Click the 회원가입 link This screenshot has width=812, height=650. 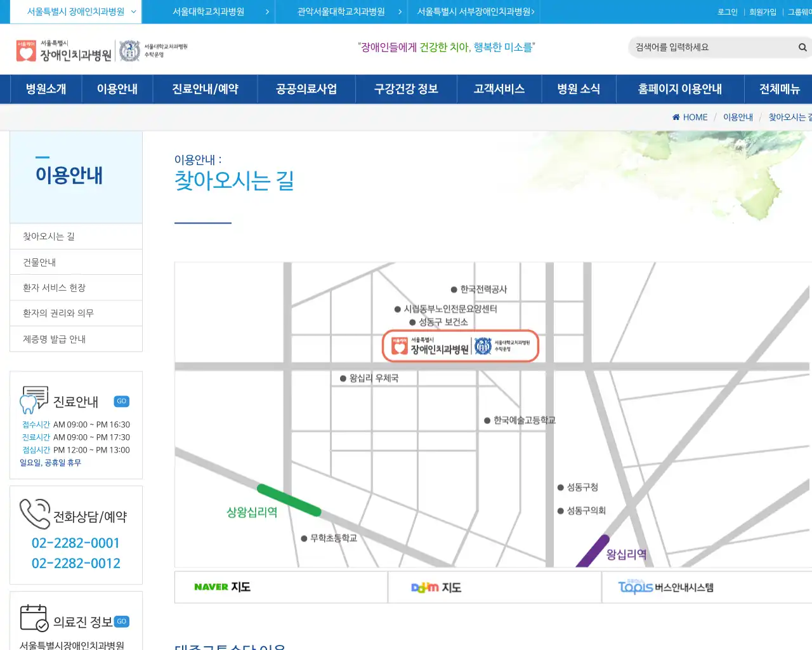click(x=763, y=12)
